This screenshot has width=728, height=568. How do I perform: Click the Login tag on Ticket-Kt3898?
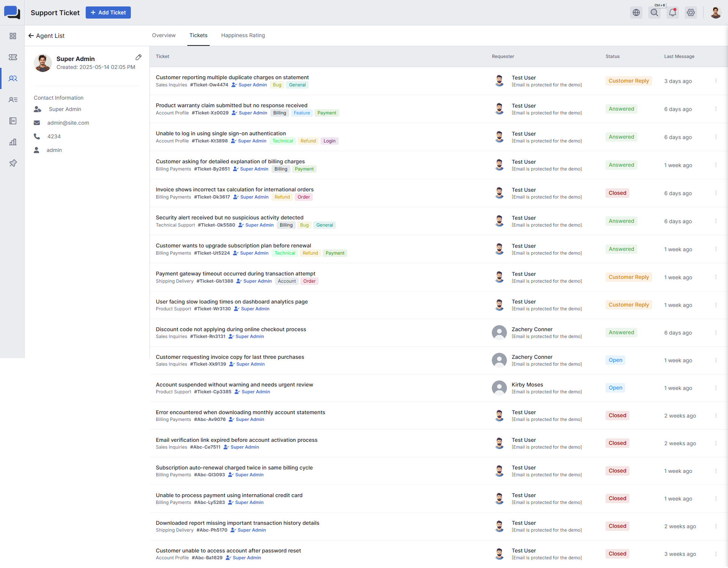pyautogui.click(x=329, y=141)
